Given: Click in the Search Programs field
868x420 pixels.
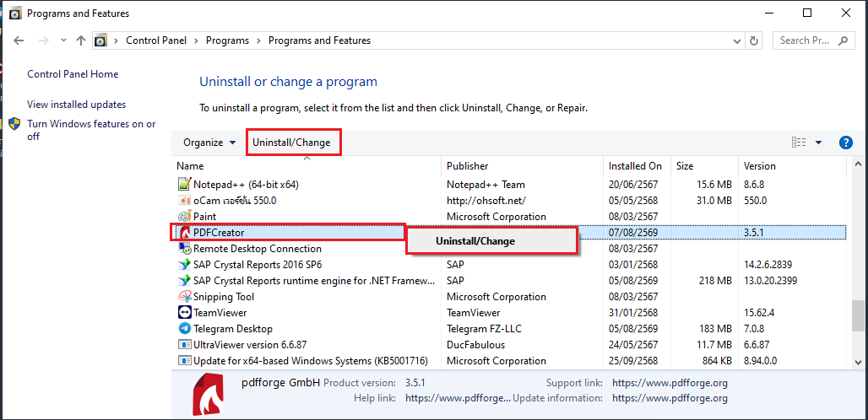Looking at the screenshot, I should (x=805, y=40).
